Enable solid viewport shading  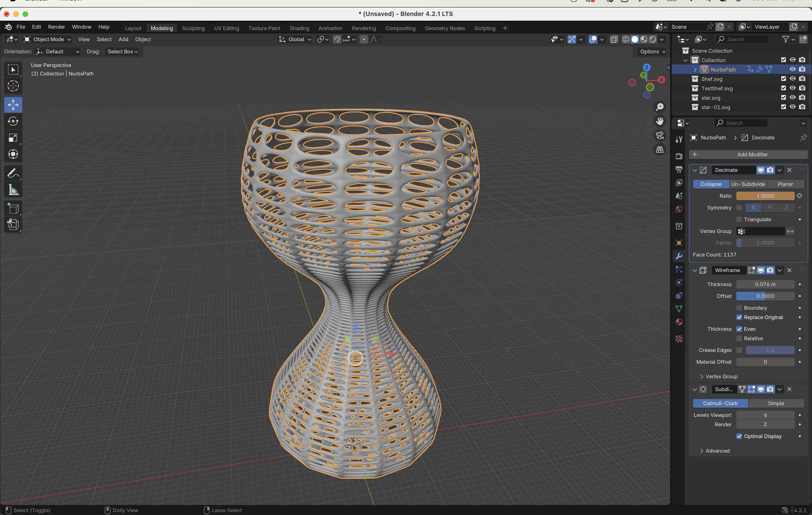pos(635,40)
